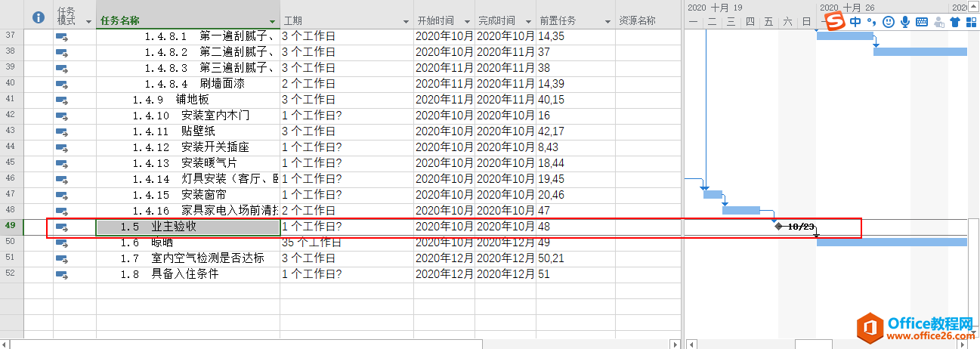
Task: Click the 任务名称 column header
Action: pyautogui.click(x=188, y=14)
